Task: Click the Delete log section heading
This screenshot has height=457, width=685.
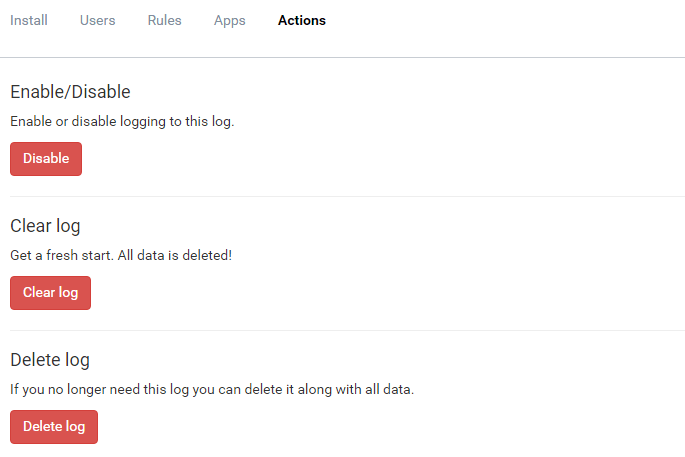Action: (50, 360)
